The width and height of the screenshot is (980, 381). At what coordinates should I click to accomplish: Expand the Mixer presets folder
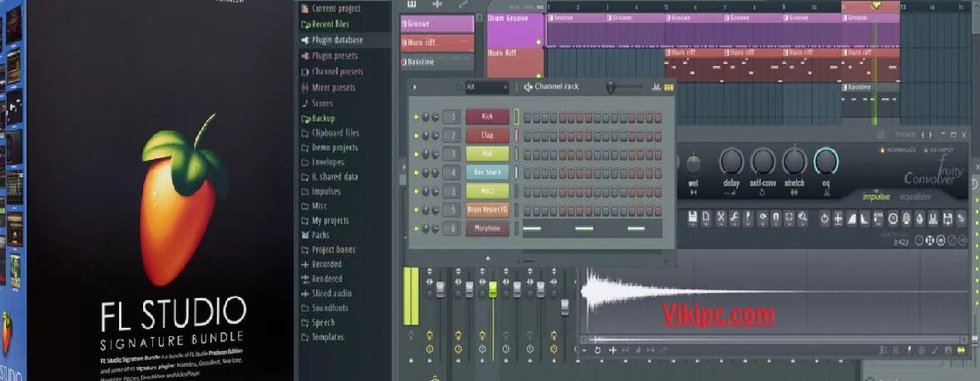[328, 87]
